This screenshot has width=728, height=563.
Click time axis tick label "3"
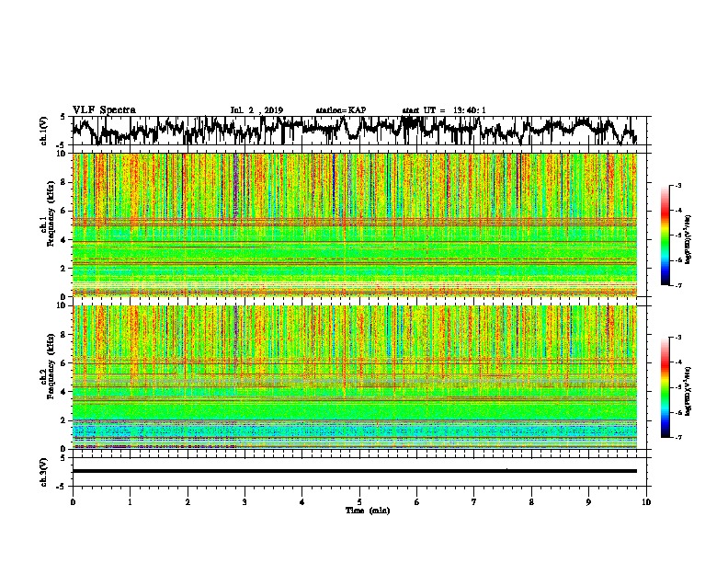(245, 502)
